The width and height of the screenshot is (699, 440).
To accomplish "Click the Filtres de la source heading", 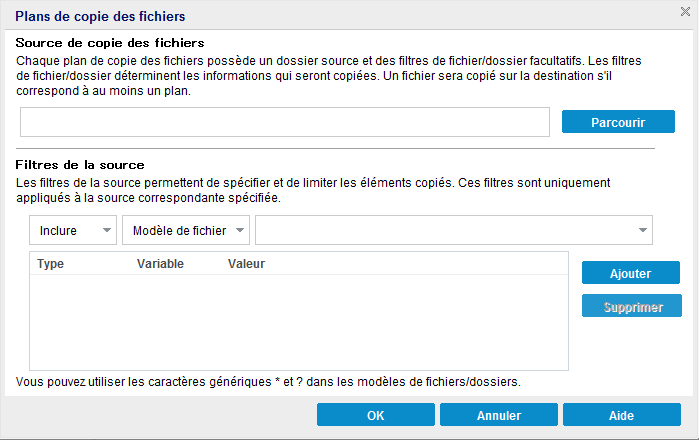I will [81, 164].
